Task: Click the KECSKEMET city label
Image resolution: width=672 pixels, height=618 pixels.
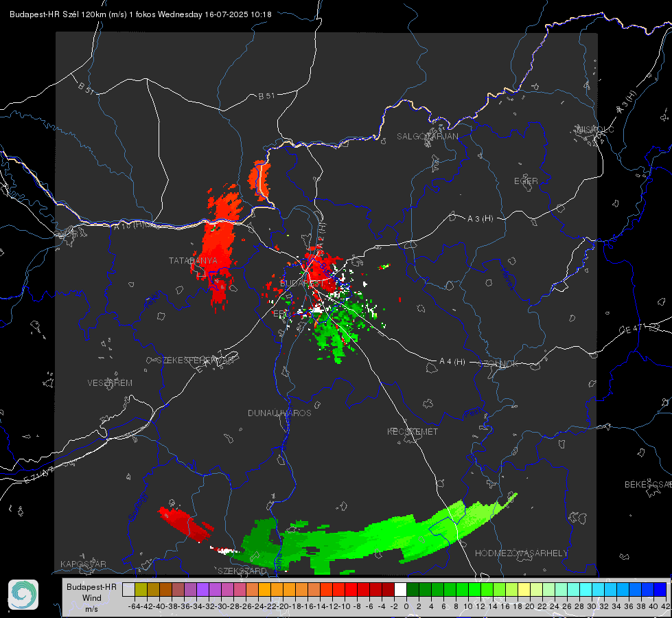Action: (x=413, y=431)
